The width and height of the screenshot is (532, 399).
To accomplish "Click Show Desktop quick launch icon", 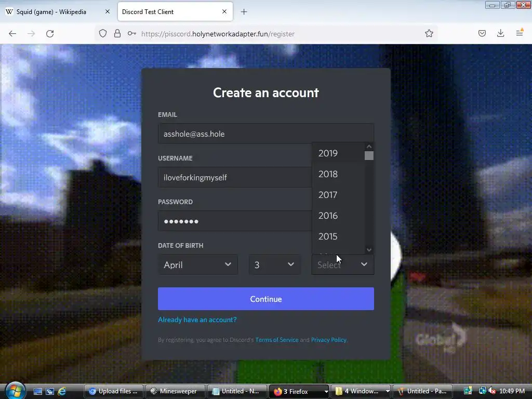I will [x=38, y=391].
